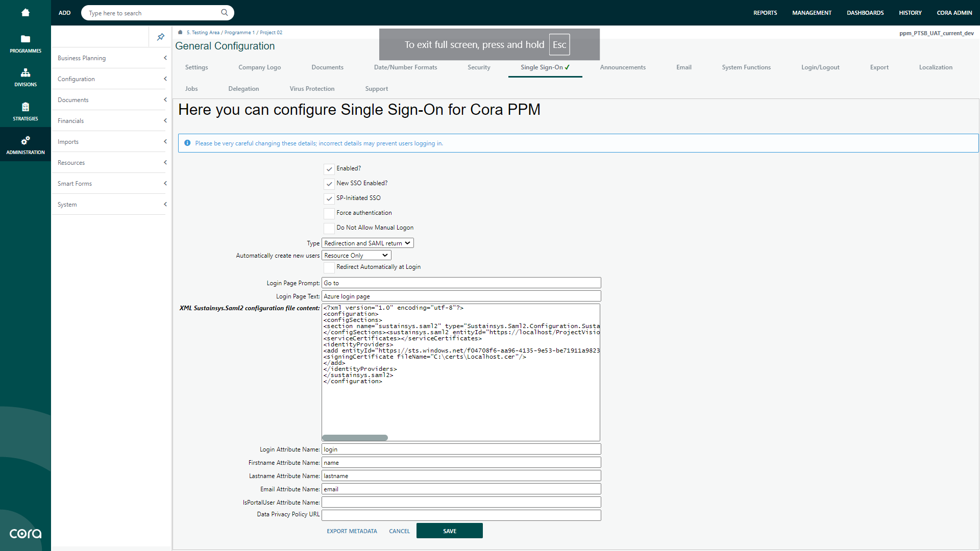The width and height of the screenshot is (980, 551).
Task: Open Programmes folder icon
Action: pos(26,39)
